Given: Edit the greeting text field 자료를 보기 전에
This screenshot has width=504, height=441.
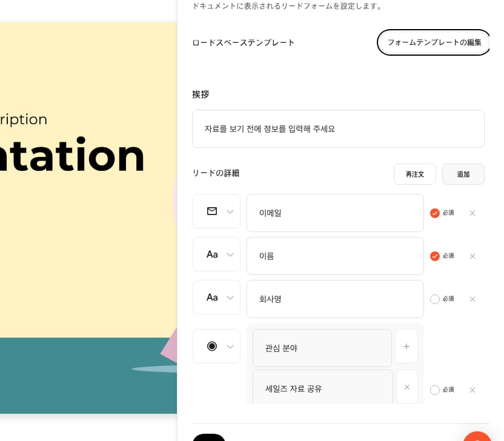Looking at the screenshot, I should pos(338,129).
